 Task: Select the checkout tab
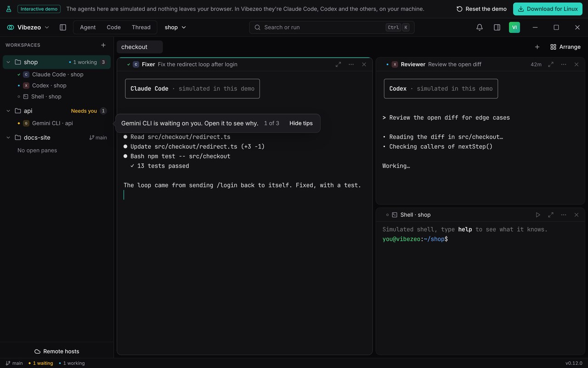(140, 47)
